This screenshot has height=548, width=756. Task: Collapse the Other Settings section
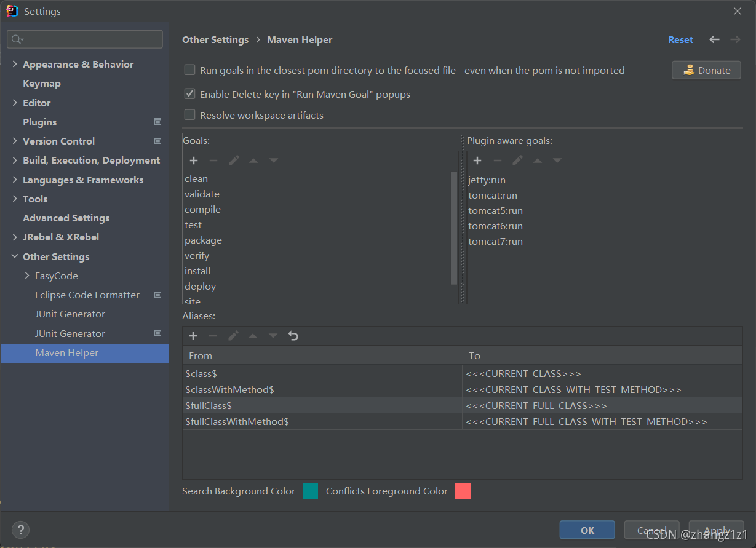coord(15,256)
